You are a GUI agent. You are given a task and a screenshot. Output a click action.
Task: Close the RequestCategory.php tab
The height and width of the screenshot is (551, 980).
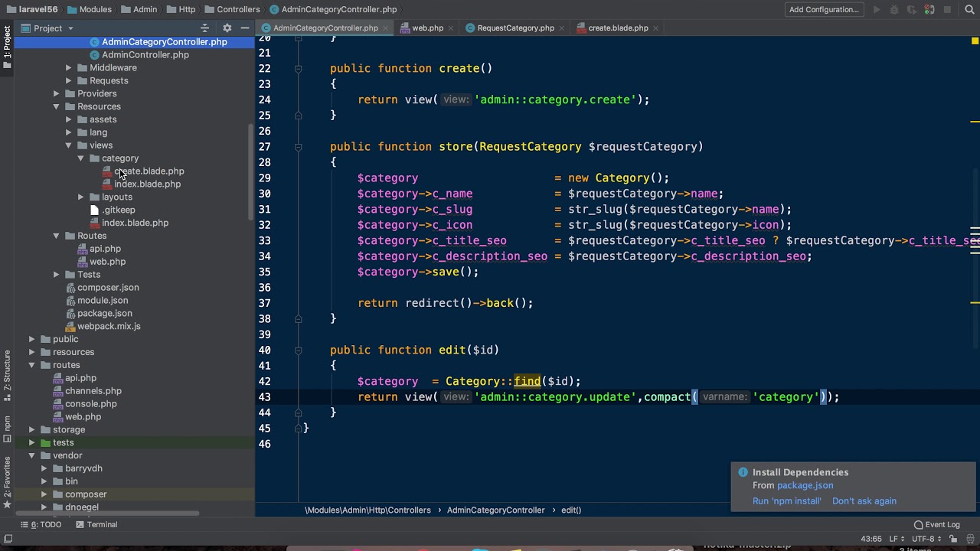[x=561, y=28]
